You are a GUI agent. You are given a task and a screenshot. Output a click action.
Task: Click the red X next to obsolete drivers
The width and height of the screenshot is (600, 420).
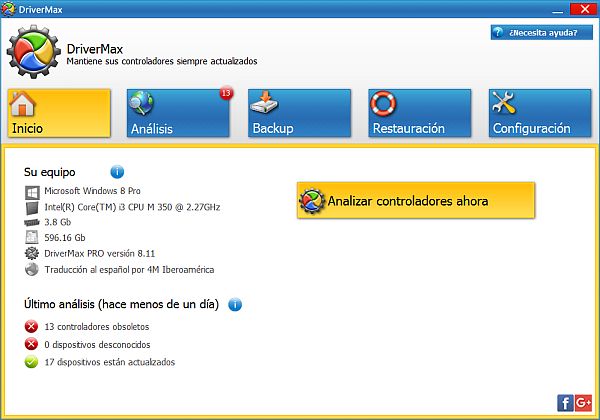(x=32, y=326)
